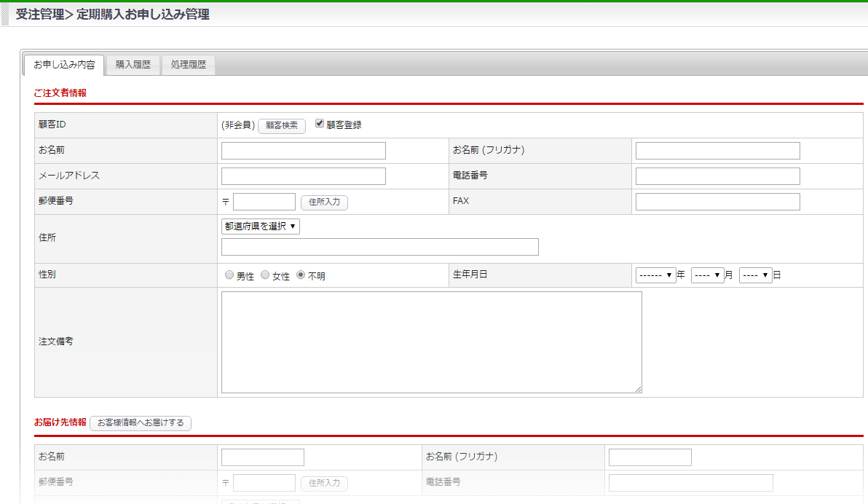Focus the orderer お名前 input field

pos(303,151)
